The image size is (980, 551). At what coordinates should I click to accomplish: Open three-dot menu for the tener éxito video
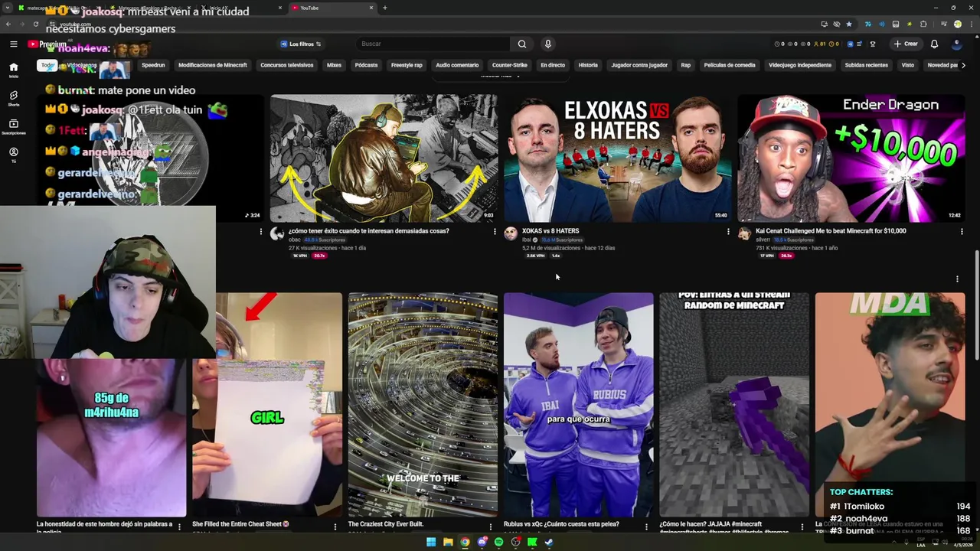(495, 231)
